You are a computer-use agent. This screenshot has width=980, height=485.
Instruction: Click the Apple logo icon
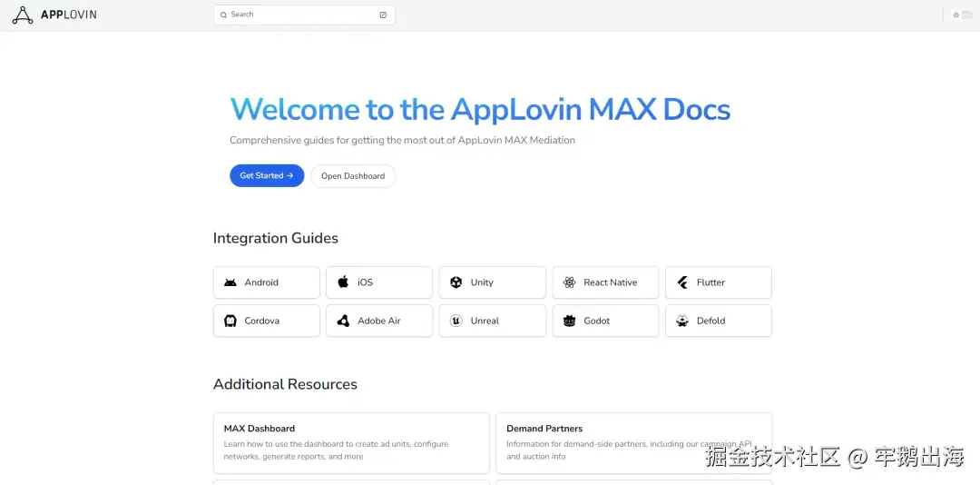pos(343,282)
